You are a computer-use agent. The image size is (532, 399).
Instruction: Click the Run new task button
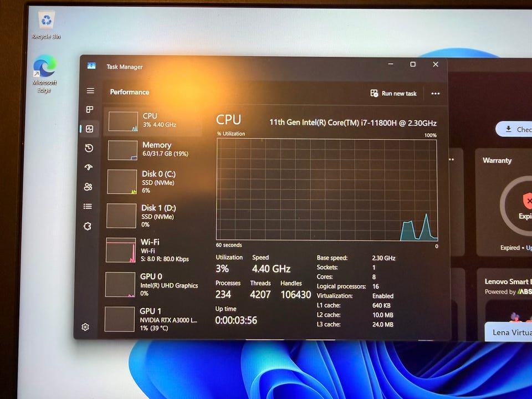click(x=393, y=93)
